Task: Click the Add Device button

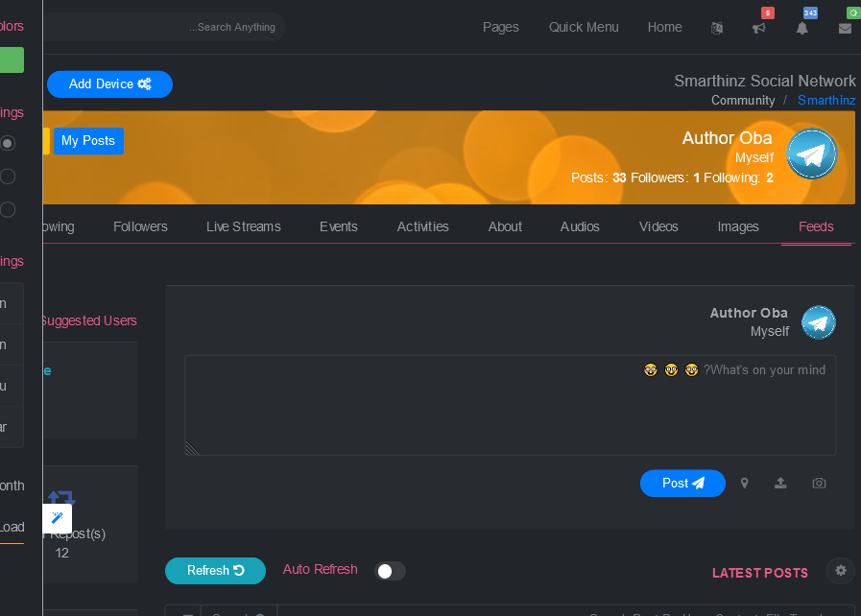Action: click(109, 84)
